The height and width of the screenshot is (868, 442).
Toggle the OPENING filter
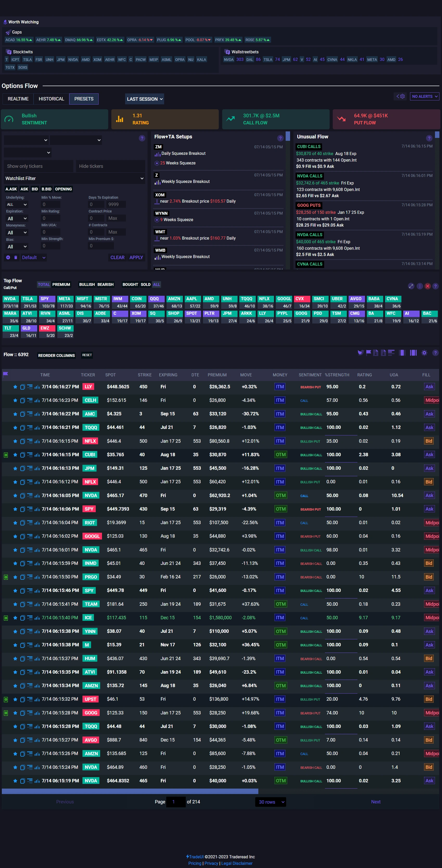point(63,189)
